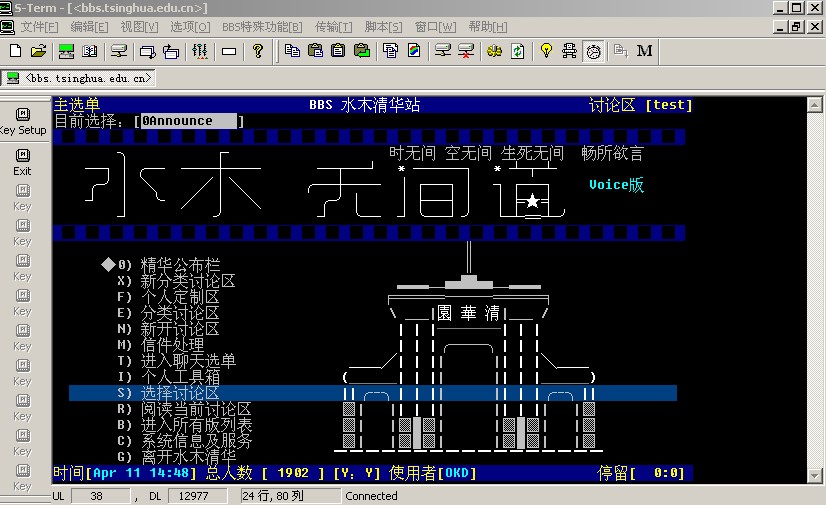
Task: Click the blank rectangle toolbar icon
Action: (x=229, y=51)
